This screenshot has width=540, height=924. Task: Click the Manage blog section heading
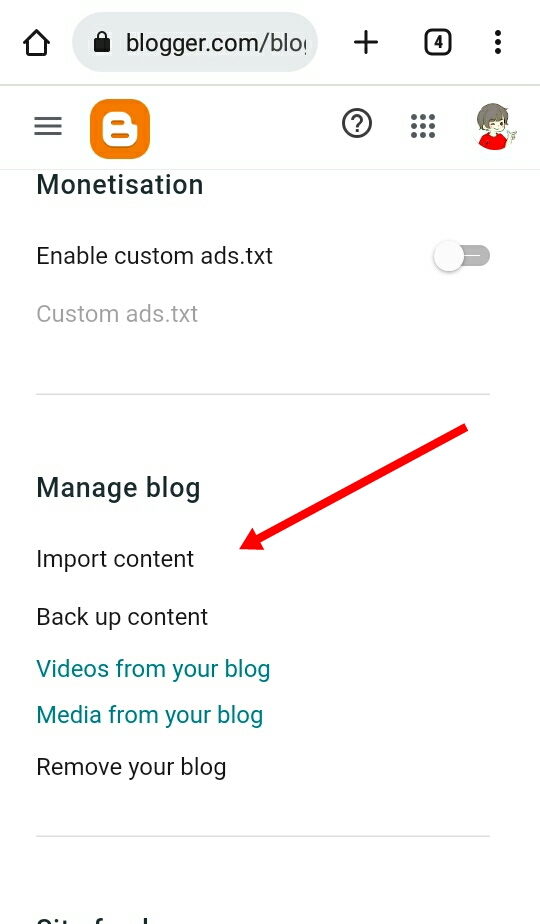click(x=118, y=489)
